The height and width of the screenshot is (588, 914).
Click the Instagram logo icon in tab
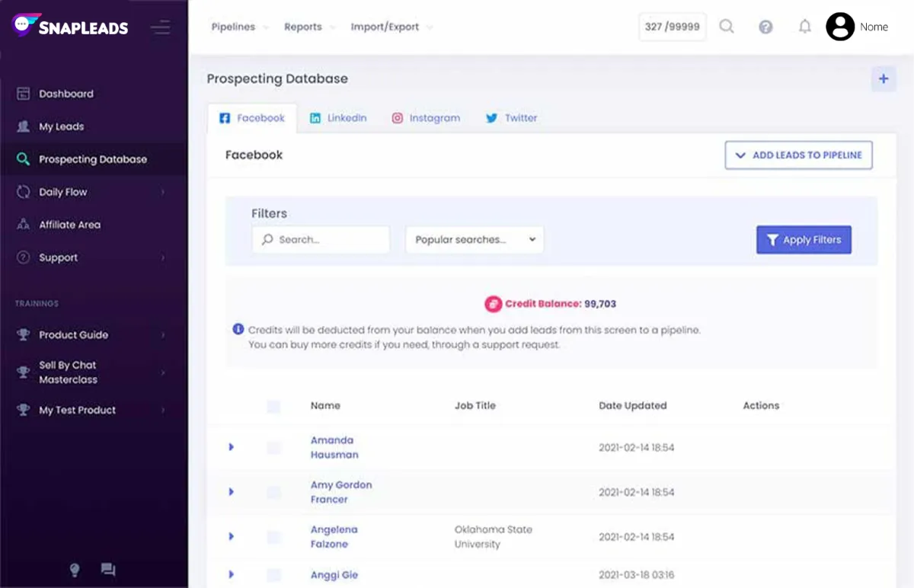coord(397,118)
